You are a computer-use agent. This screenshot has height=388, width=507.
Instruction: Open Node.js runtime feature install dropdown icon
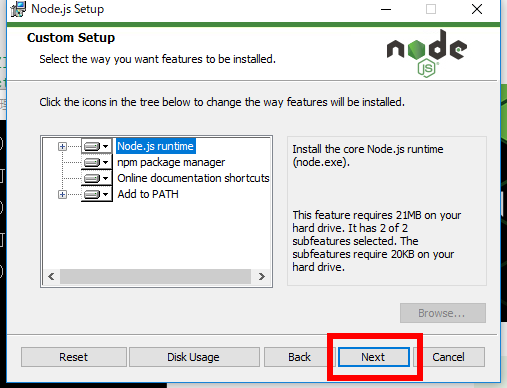pyautogui.click(x=97, y=146)
